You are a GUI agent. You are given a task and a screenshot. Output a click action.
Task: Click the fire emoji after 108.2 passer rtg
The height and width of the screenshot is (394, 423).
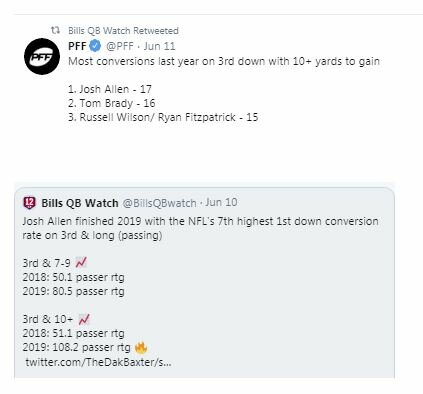click(x=141, y=348)
